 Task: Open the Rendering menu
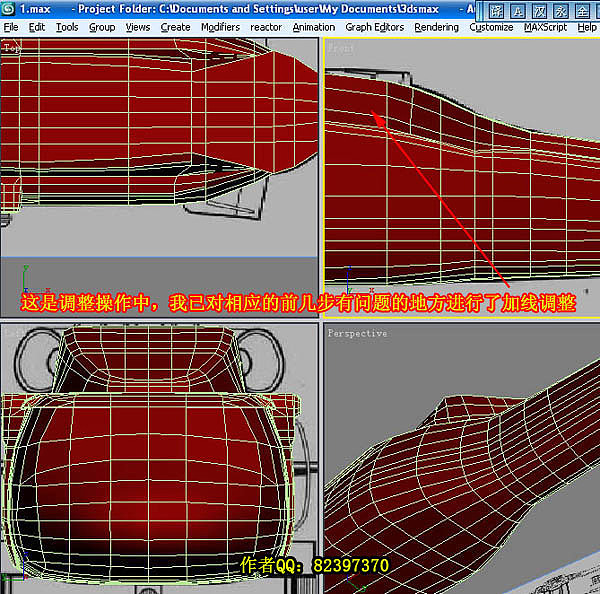[436, 27]
